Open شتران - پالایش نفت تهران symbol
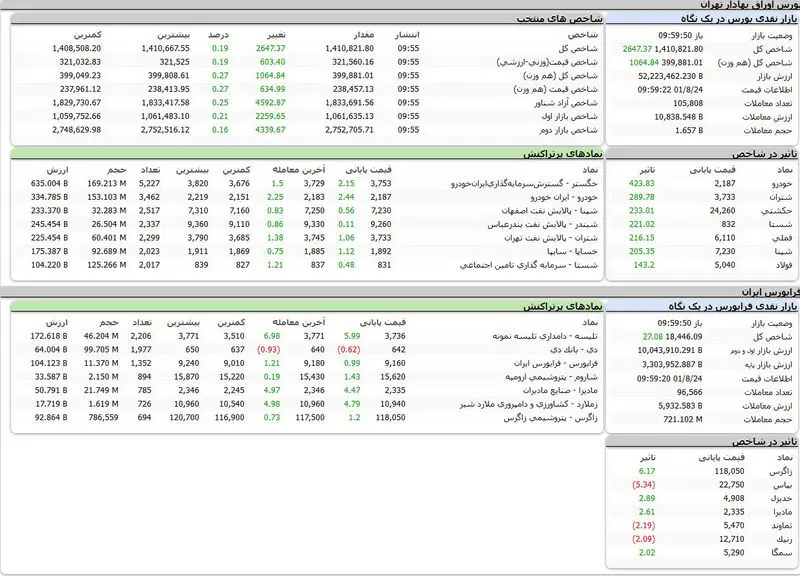 pyautogui.click(x=551, y=238)
